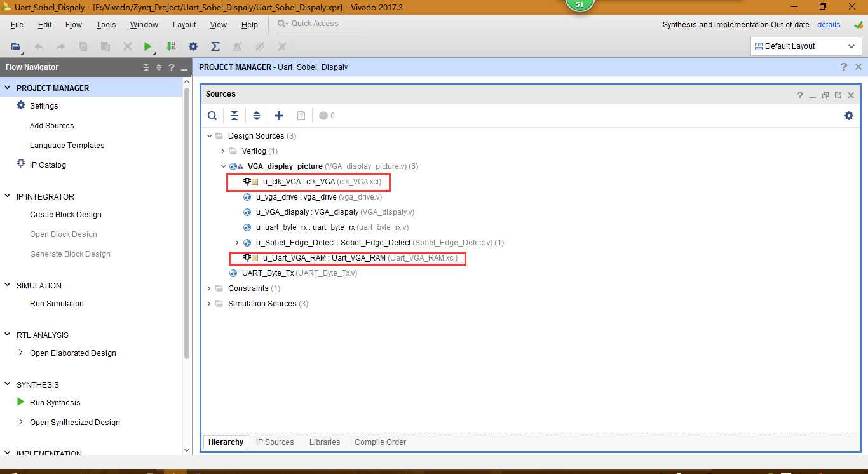868x474 pixels.
Task: Click Create Block Design
Action: 65,215
